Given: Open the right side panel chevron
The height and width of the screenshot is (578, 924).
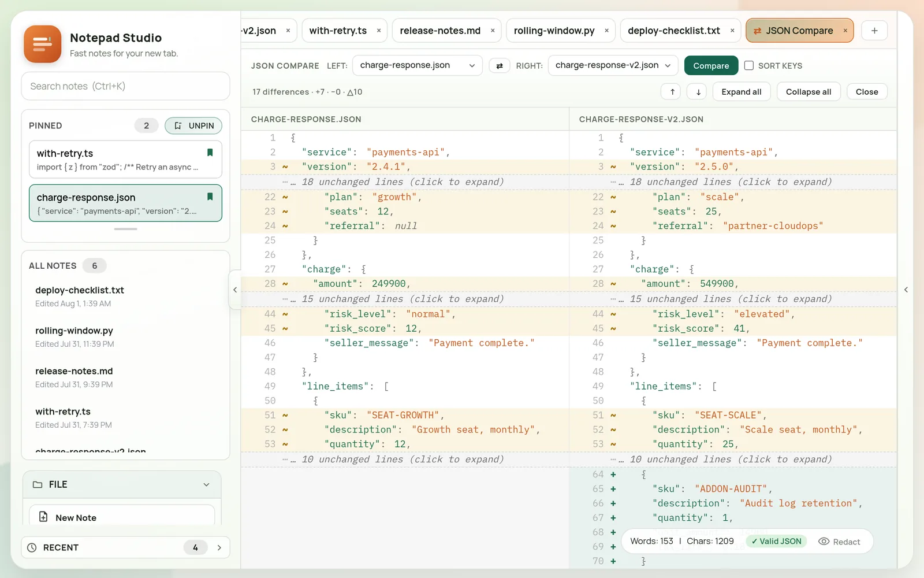Looking at the screenshot, I should click(906, 290).
